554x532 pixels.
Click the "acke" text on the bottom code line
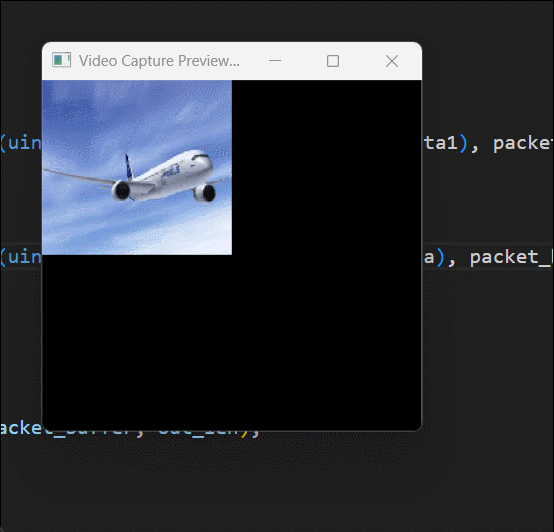tap(21, 428)
